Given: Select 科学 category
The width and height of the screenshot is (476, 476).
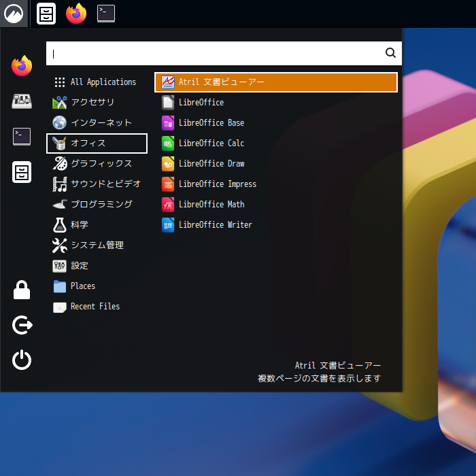Looking at the screenshot, I should coord(97,225).
